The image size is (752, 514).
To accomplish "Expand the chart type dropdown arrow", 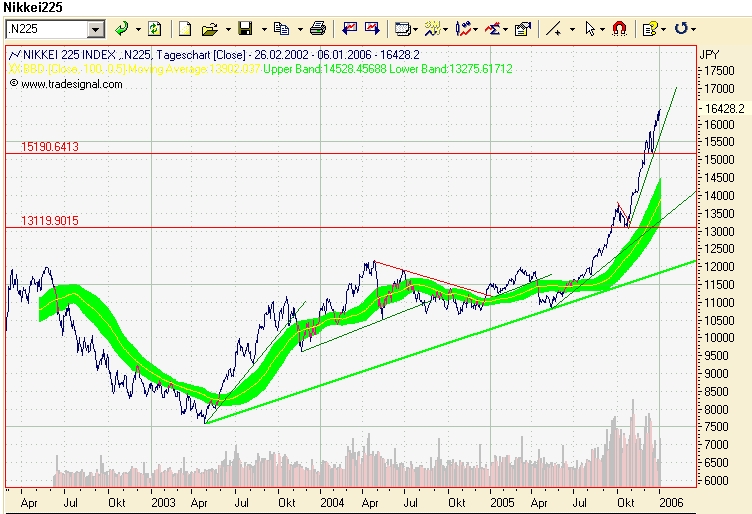I will 475,30.
